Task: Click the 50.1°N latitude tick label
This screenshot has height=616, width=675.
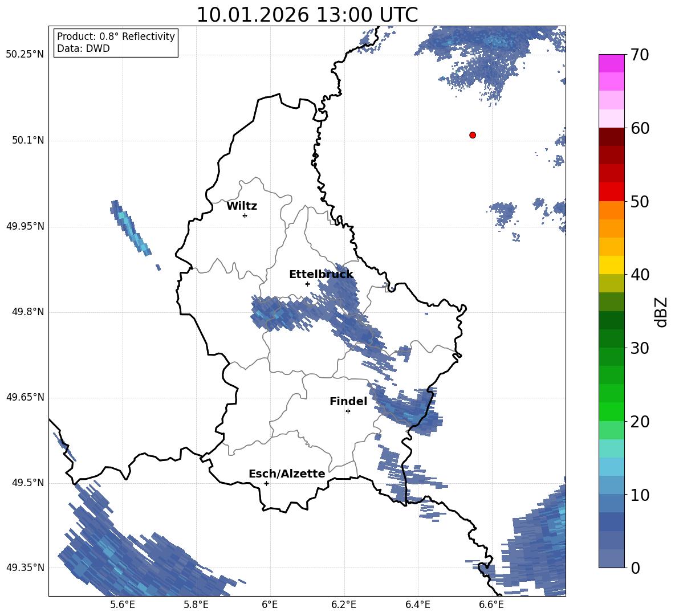Action: 28,141
